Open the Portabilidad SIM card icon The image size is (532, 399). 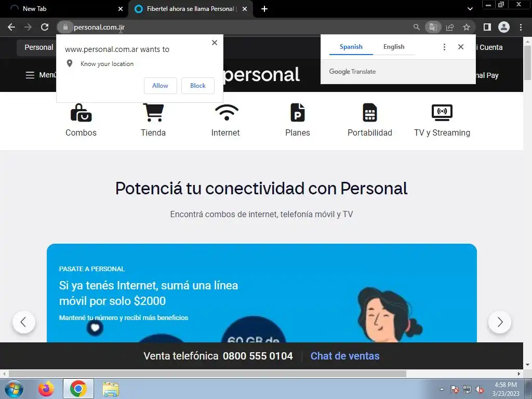(x=370, y=113)
